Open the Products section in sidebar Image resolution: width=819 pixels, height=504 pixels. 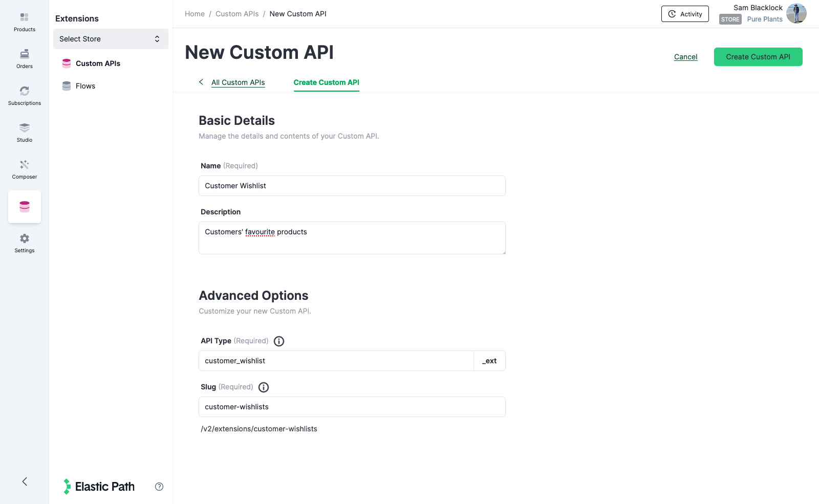point(24,22)
